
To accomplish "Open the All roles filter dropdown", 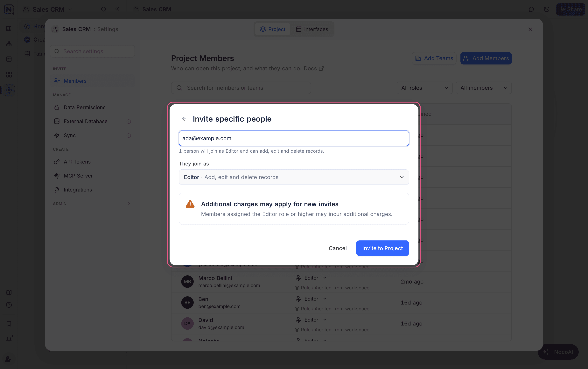I will (424, 88).
